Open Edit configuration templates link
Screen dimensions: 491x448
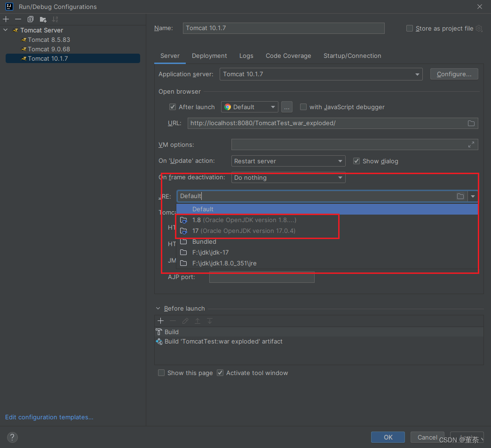[x=49, y=417]
